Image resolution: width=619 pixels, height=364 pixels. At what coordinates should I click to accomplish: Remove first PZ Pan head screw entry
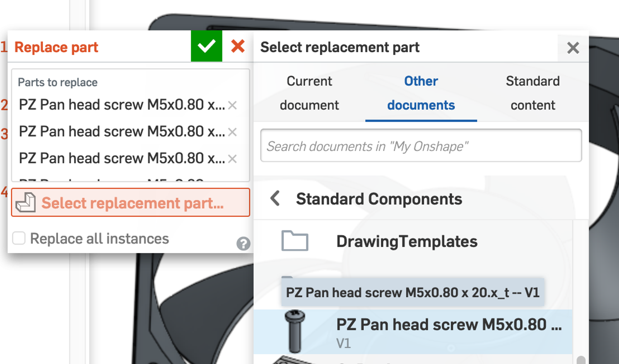(x=233, y=105)
